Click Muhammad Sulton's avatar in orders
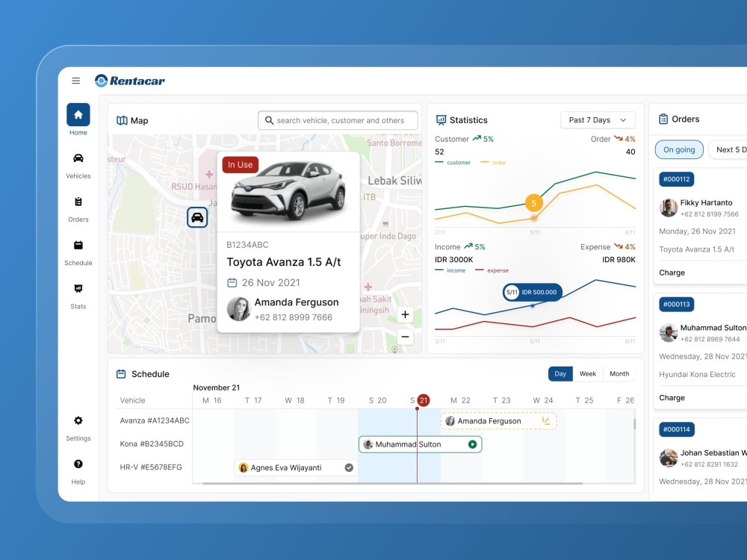Screen dimensions: 747x560 [x=669, y=333]
